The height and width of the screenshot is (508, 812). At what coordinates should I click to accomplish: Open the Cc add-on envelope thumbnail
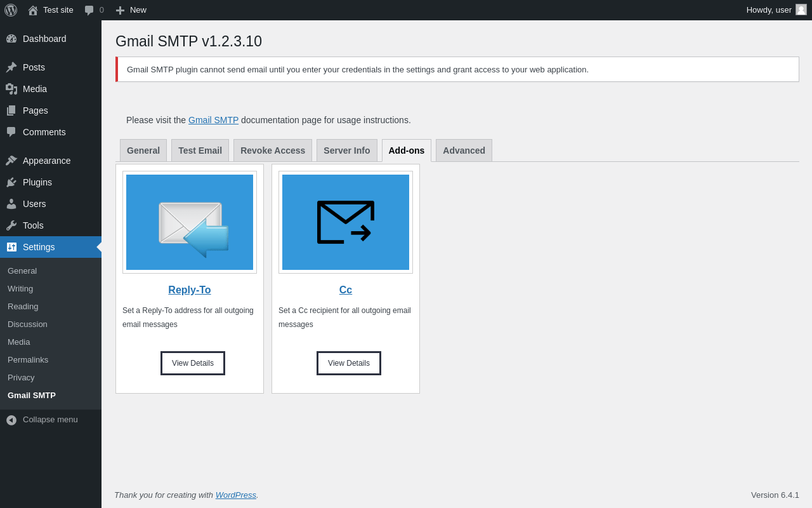coord(346,222)
